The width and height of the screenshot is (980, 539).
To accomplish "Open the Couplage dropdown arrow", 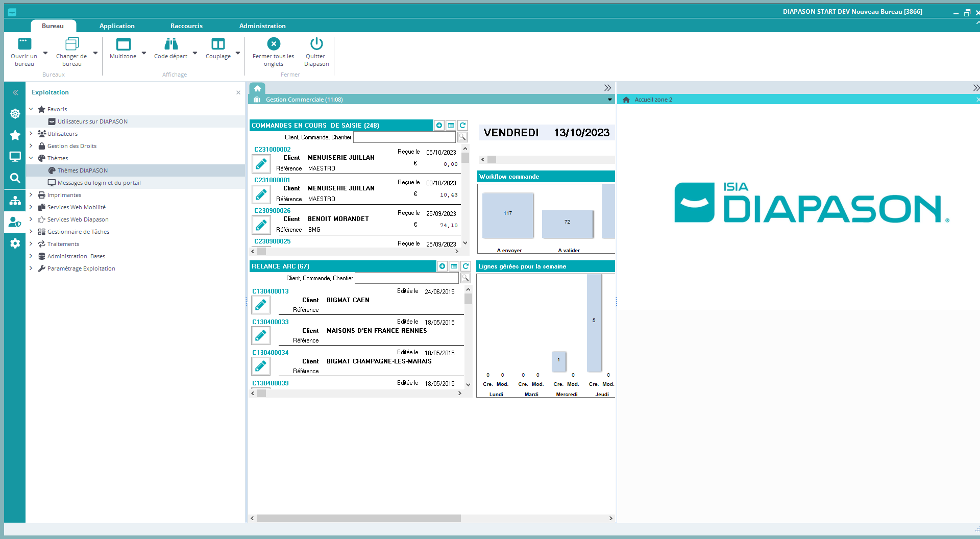I will click(x=238, y=53).
